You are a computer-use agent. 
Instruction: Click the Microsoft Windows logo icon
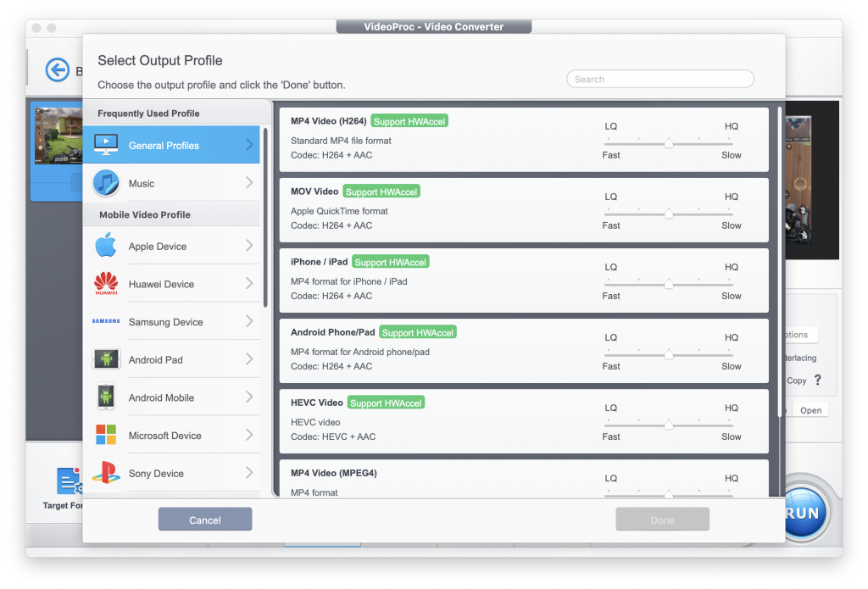[x=106, y=435]
